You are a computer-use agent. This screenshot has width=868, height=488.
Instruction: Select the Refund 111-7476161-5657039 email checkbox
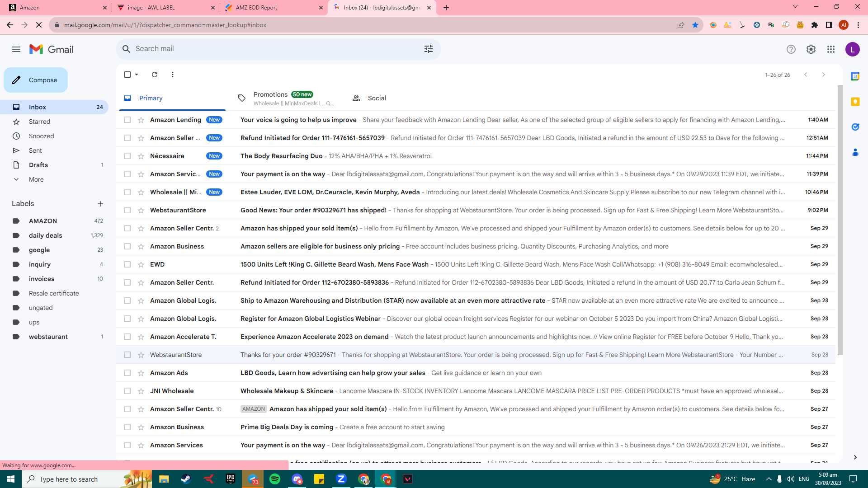tap(127, 138)
